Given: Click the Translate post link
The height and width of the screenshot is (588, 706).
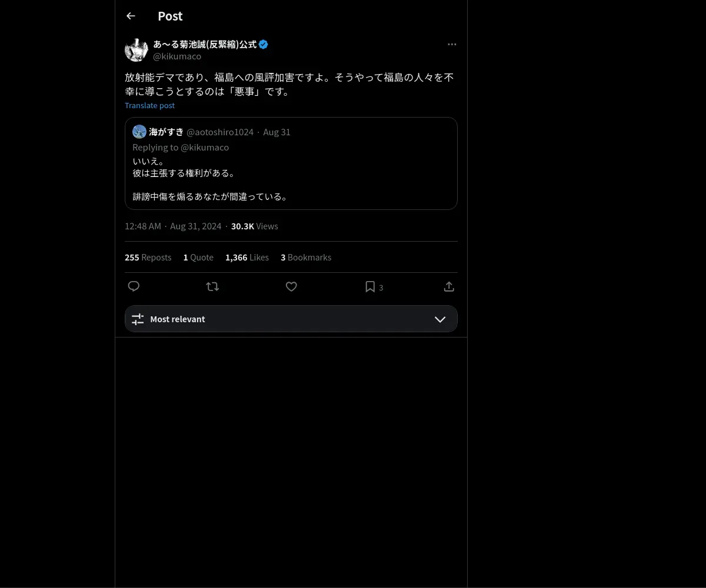Looking at the screenshot, I should click(149, 105).
